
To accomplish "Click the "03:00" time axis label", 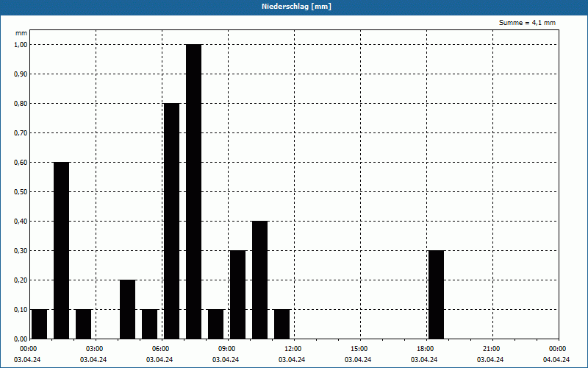I will coord(95,349).
